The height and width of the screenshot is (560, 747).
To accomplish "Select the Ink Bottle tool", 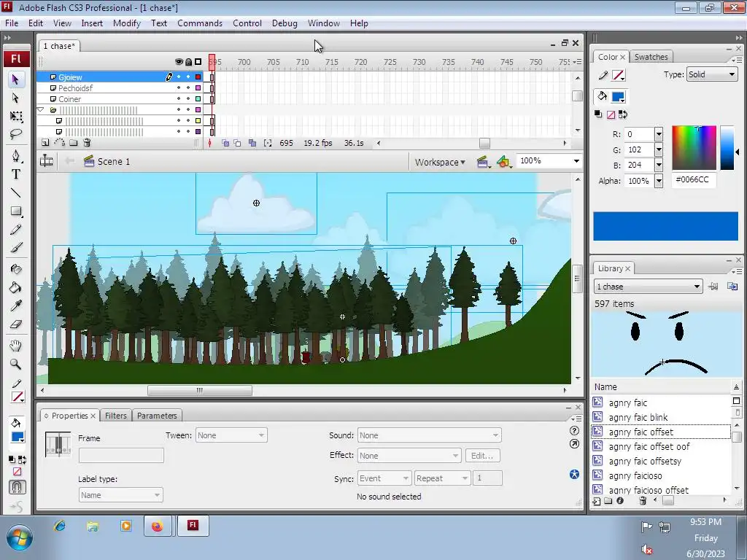I will tap(16, 269).
